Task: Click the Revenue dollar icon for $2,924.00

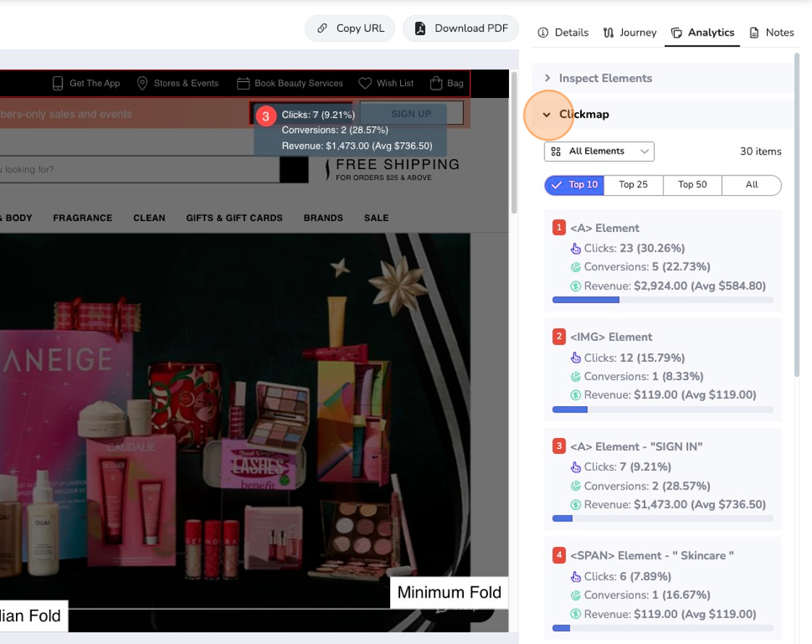Action: [576, 286]
